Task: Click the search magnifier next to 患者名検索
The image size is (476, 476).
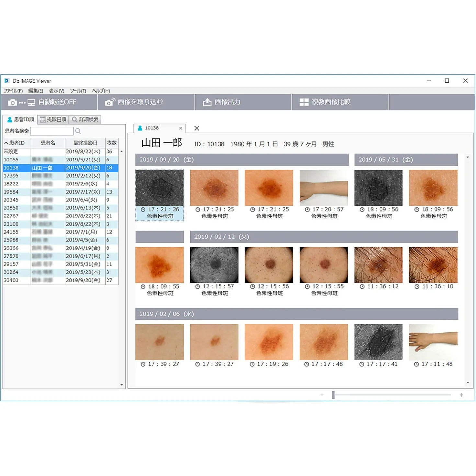Action: 78,131
